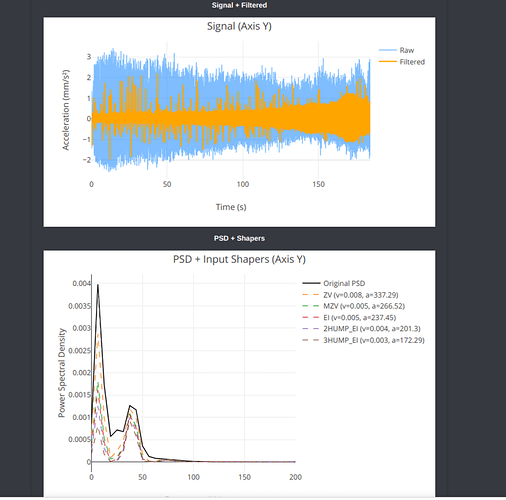The width and height of the screenshot is (506, 500).
Task: Click the tallest PSD peak near 0.004
Action: (98, 285)
